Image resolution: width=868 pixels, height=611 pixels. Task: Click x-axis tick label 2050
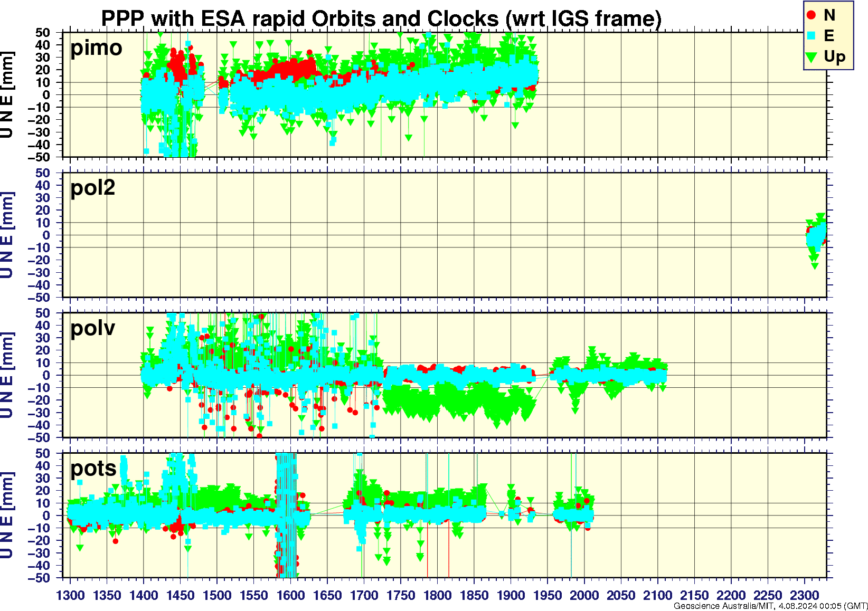(621, 595)
